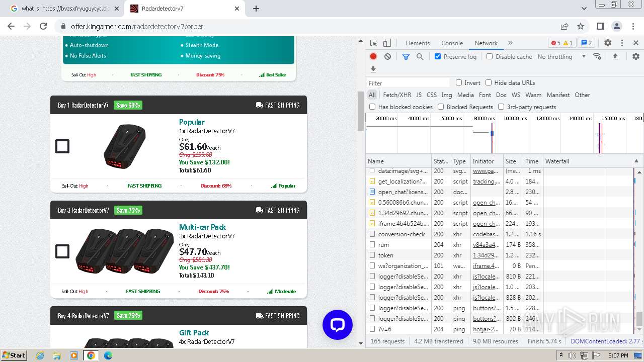
Task: Toggle the browser side panel icon
Action: pos(600,26)
